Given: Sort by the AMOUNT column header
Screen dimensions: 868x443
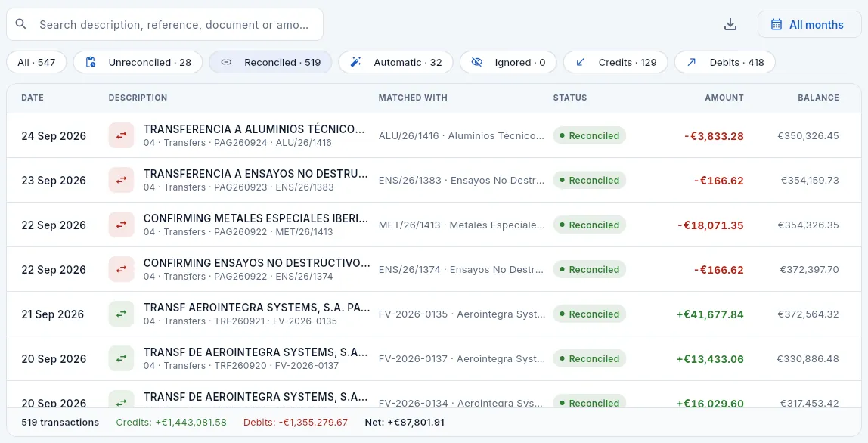Looking at the screenshot, I should tap(724, 98).
